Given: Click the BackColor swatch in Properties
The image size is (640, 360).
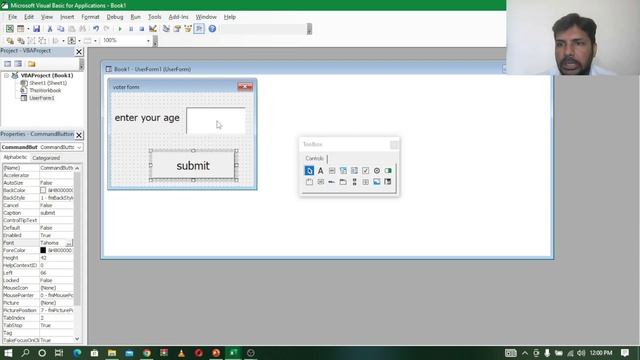Looking at the screenshot, I should tap(43, 190).
